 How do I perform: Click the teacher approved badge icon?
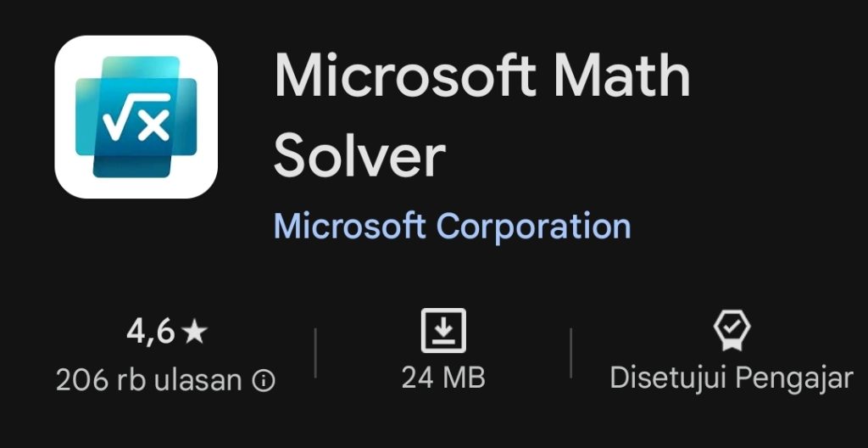[731, 330]
